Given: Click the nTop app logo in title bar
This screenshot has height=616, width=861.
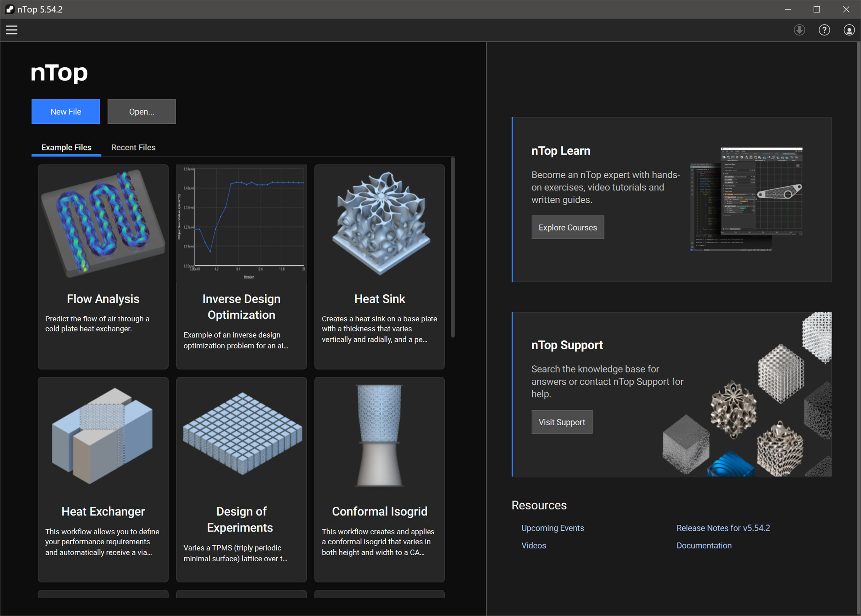Looking at the screenshot, I should coord(10,9).
